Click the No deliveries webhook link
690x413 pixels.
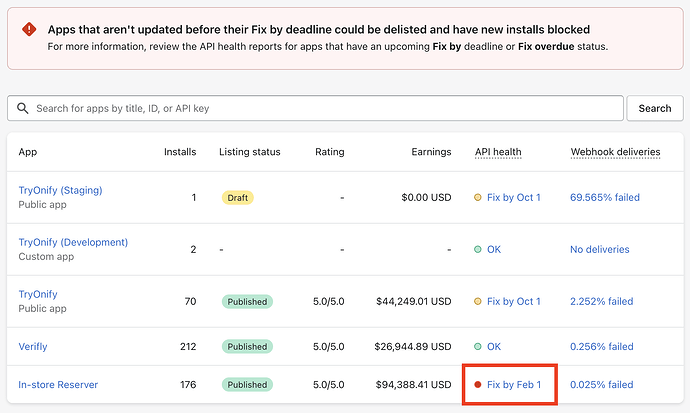pyautogui.click(x=599, y=249)
